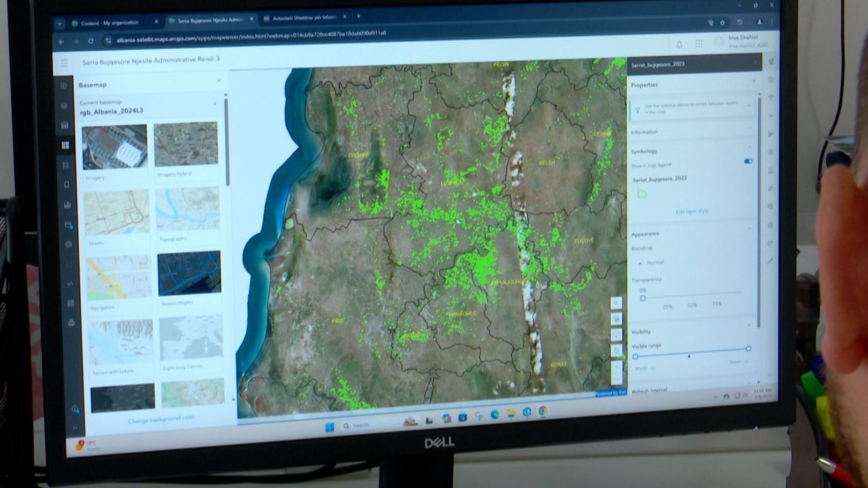Click the notifications bell icon
Screen dimensions: 868x488
click(679, 44)
